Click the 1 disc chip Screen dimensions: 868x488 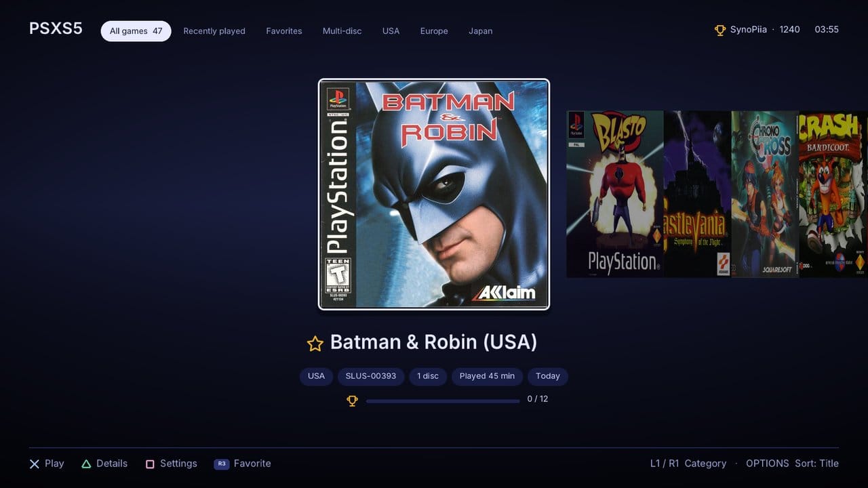click(428, 376)
